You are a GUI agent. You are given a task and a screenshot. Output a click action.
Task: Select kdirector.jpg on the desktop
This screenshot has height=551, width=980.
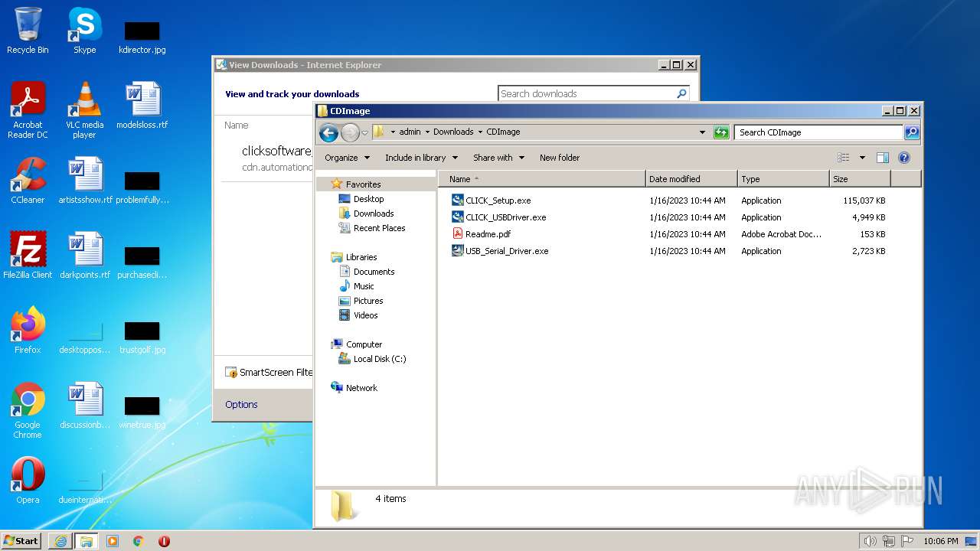pos(142,38)
